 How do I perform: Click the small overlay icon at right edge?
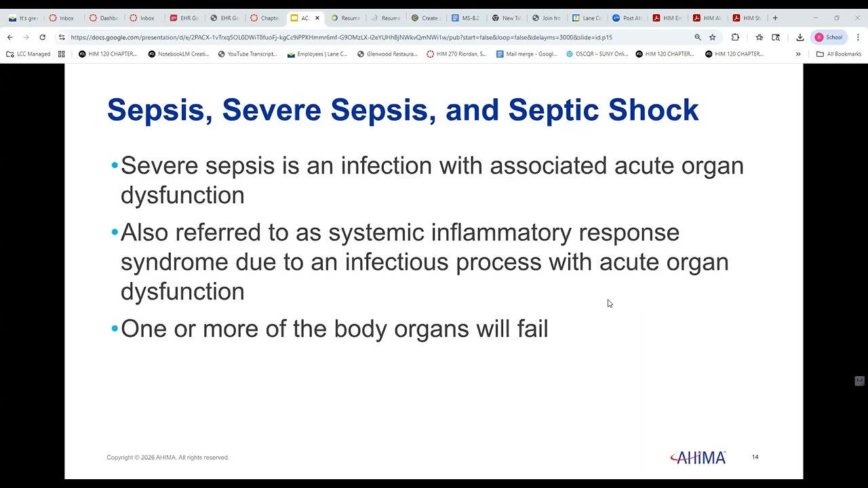pos(859,381)
